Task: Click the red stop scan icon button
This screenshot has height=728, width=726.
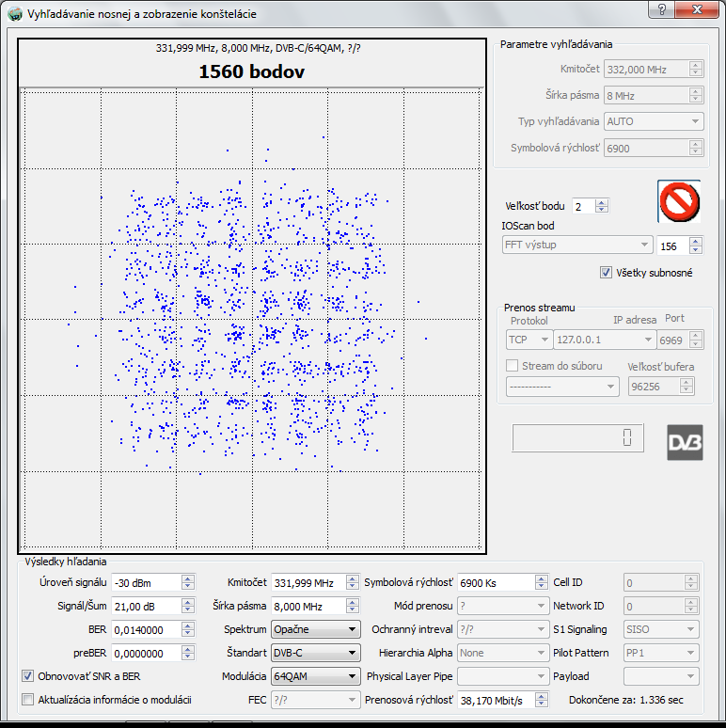Action: tap(679, 201)
